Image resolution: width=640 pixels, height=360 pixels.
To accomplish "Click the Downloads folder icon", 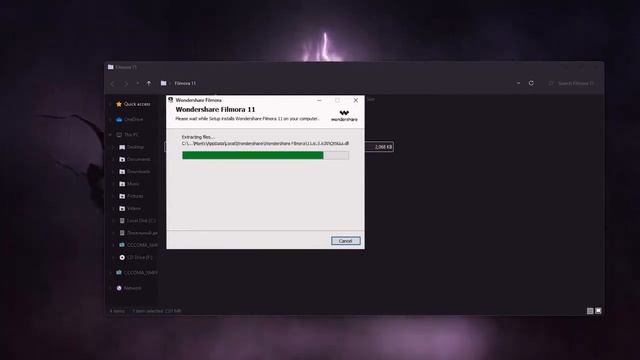I will (122, 171).
